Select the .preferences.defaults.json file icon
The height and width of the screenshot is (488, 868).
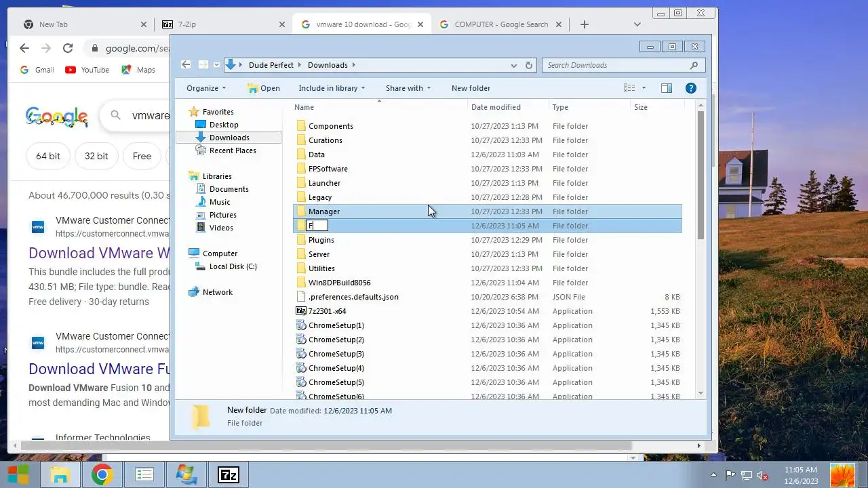click(x=301, y=297)
